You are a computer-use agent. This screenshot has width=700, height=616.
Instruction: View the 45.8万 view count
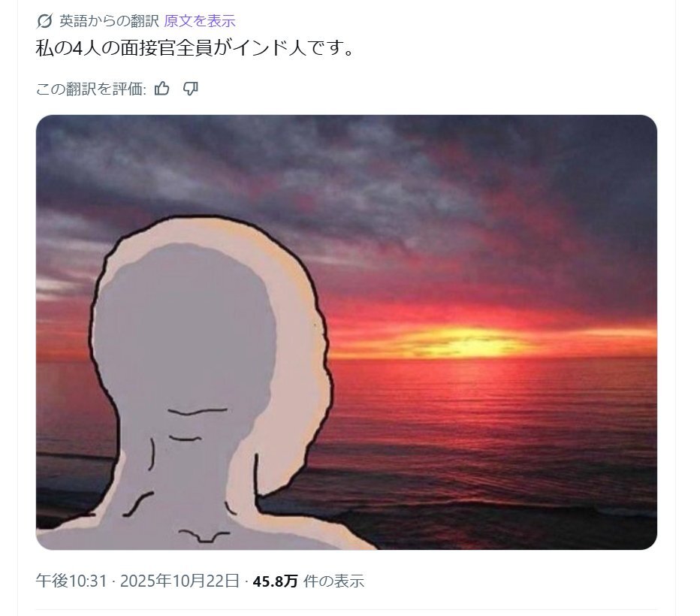tap(275, 581)
